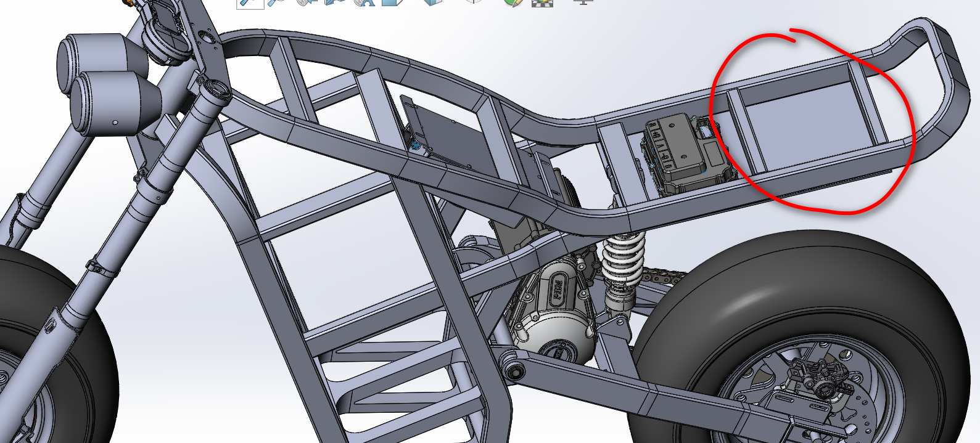
Task: Return to the Previous View
Action: 307,2
